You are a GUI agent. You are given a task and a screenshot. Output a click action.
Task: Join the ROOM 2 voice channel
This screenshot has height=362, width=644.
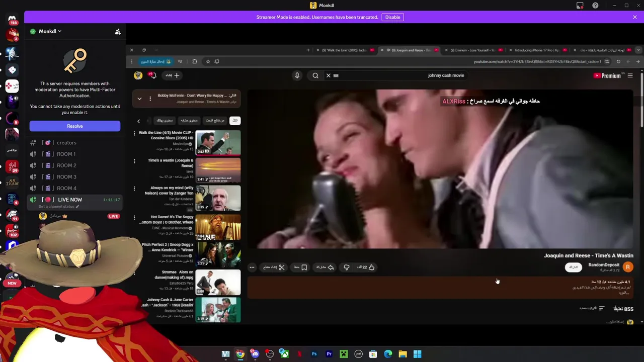75,165
